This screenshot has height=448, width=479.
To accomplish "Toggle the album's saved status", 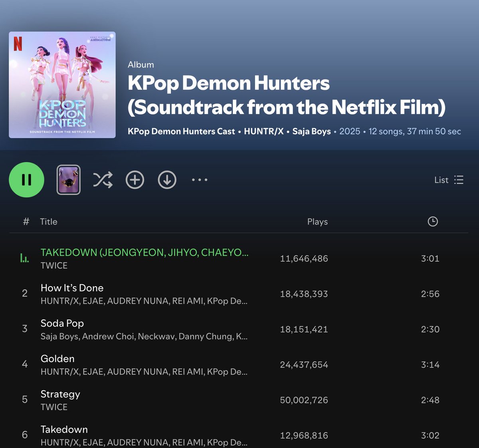I will (135, 180).
